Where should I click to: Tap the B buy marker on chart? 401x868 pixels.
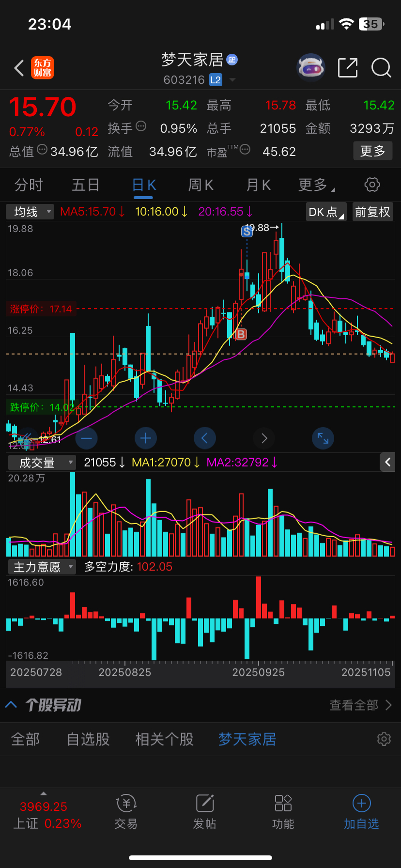pos(241,334)
